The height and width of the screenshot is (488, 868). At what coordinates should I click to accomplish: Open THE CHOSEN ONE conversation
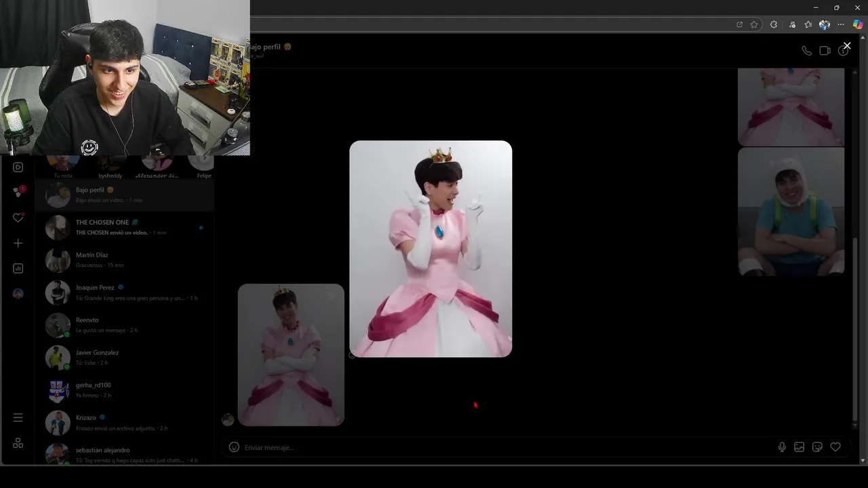coord(125,227)
